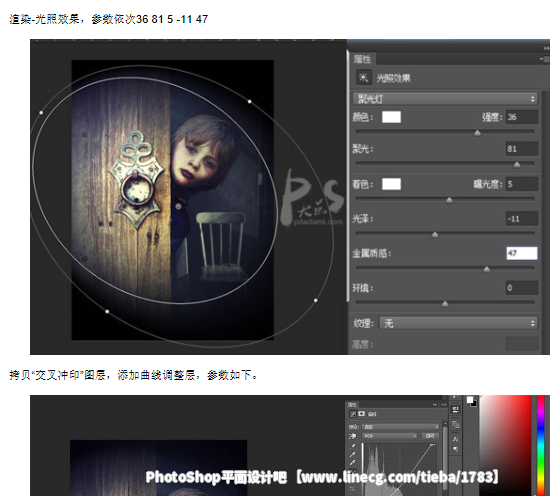
Task: Collapse the panel with double-arrow icon
Action: tap(547, 48)
